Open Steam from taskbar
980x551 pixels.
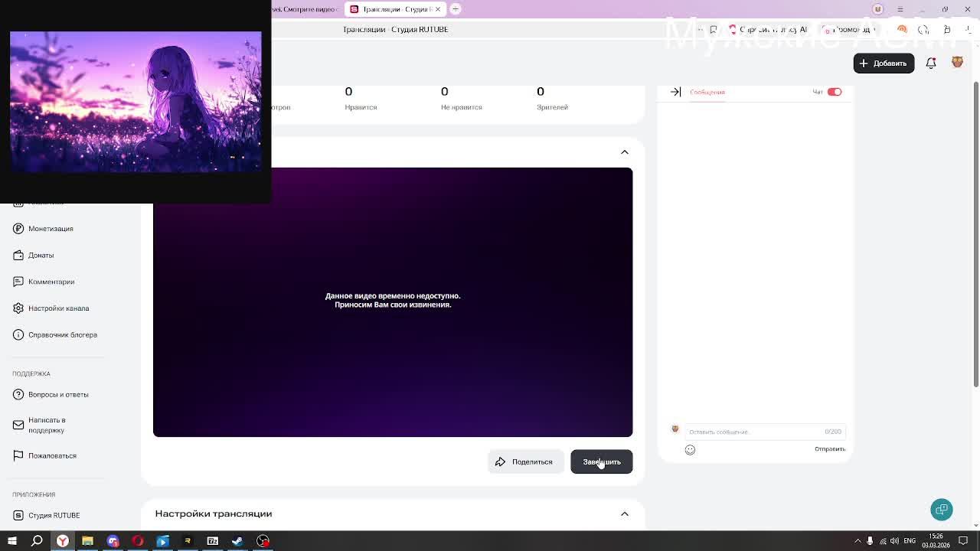237,541
